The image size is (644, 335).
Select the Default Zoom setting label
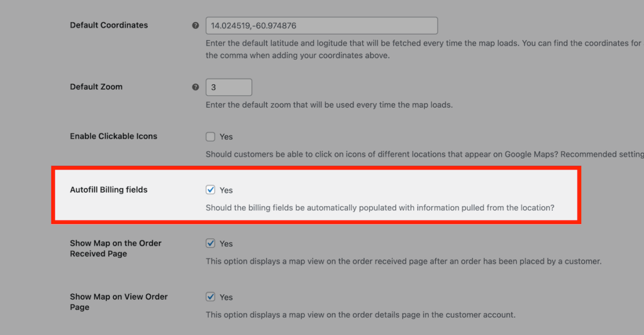(96, 87)
